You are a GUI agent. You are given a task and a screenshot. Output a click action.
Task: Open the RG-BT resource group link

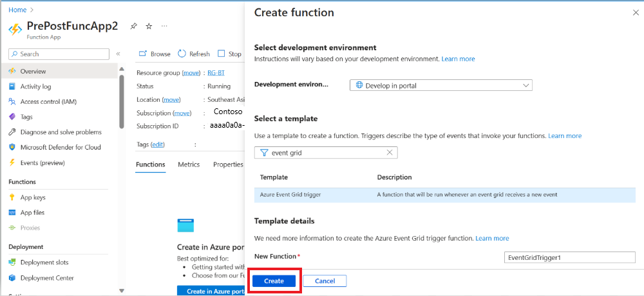tap(216, 73)
